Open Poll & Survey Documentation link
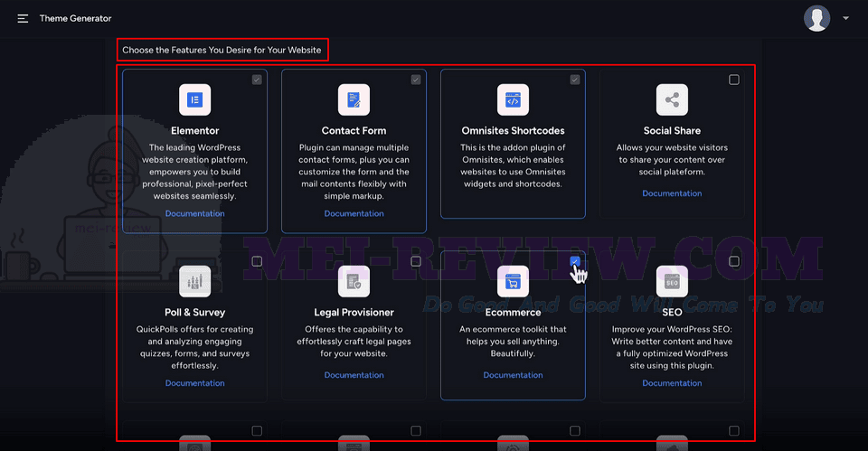 pyautogui.click(x=195, y=383)
